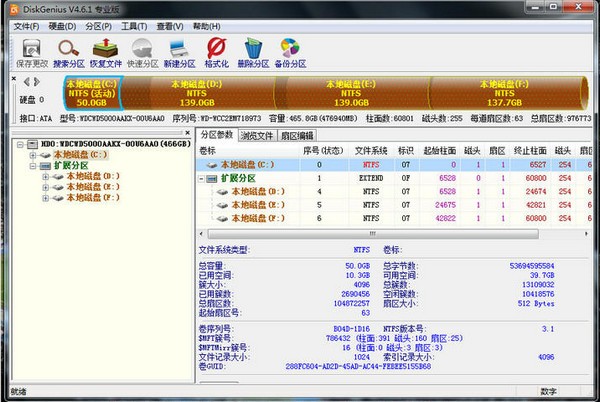Click the 序号(状态) column header

(323, 151)
